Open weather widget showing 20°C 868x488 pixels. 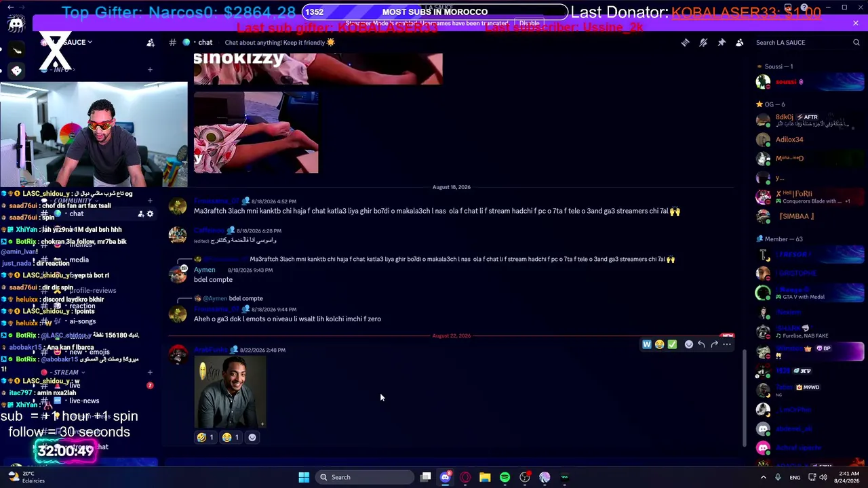point(26,477)
